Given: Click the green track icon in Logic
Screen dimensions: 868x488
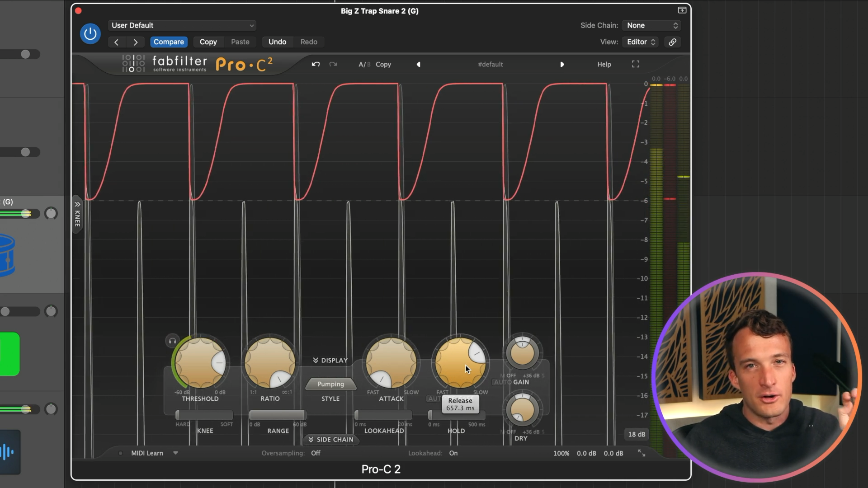Looking at the screenshot, I should click(x=9, y=354).
